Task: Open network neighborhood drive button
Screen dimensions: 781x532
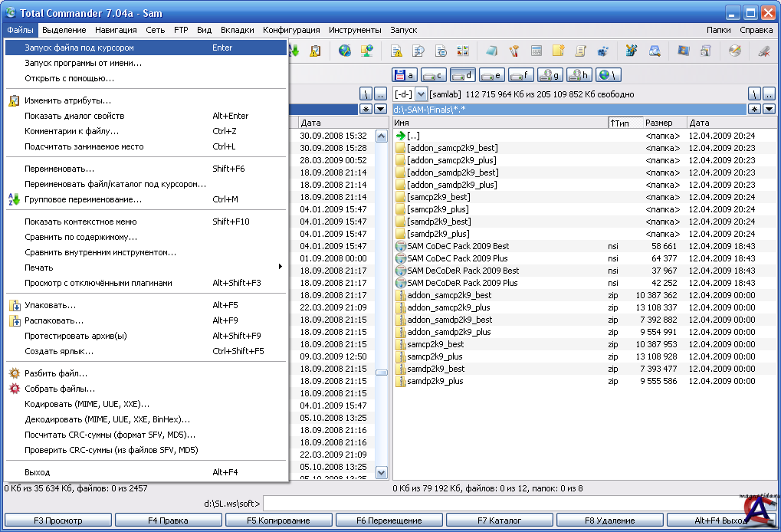Action: point(609,75)
